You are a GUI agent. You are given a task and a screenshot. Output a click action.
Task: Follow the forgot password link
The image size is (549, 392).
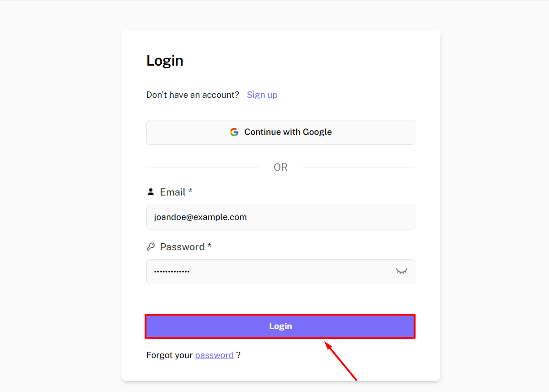tap(214, 355)
